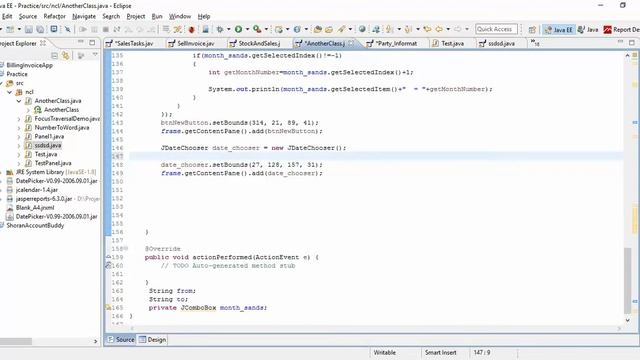This screenshot has width=640, height=360.
Task: Expand the AnotherClass class node
Action: coord(28,110)
